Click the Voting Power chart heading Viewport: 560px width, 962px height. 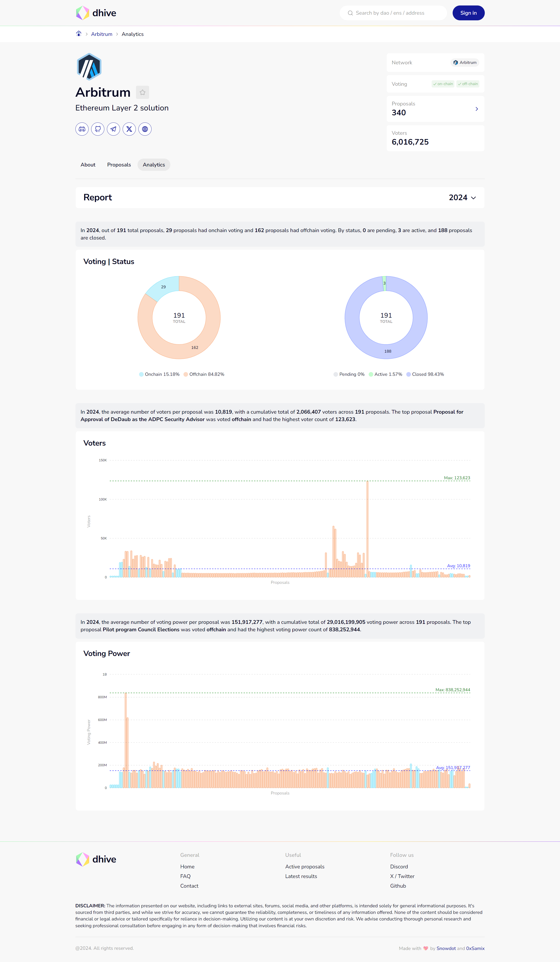click(106, 653)
